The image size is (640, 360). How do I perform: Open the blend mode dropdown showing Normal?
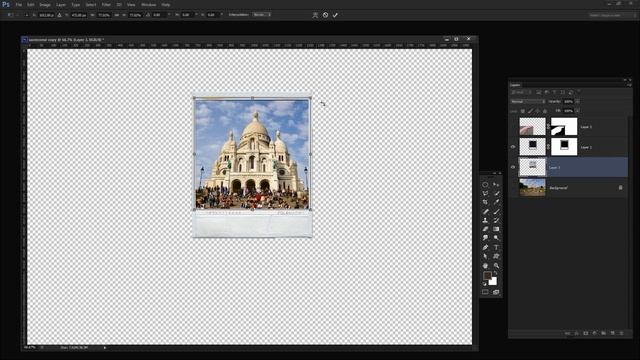point(528,101)
